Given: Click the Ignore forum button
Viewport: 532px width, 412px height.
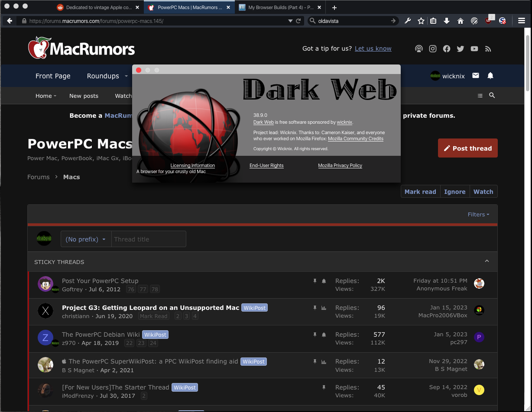Looking at the screenshot, I should pos(455,192).
